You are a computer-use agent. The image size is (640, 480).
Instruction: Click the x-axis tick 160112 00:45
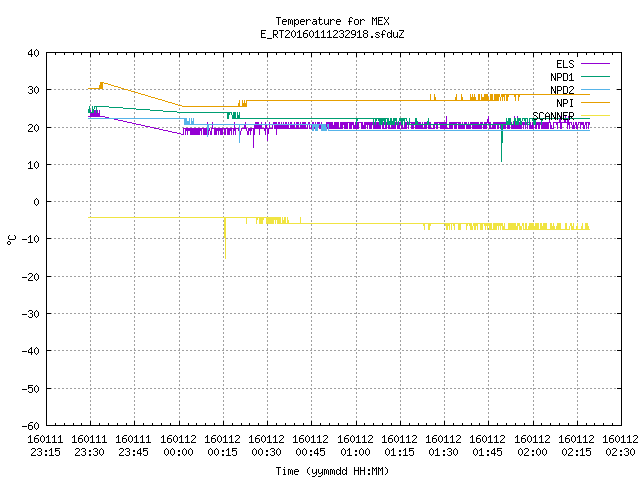tap(311, 446)
